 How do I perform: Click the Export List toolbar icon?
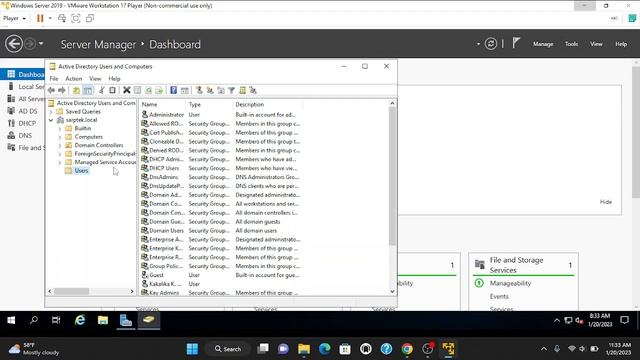pos(159,90)
